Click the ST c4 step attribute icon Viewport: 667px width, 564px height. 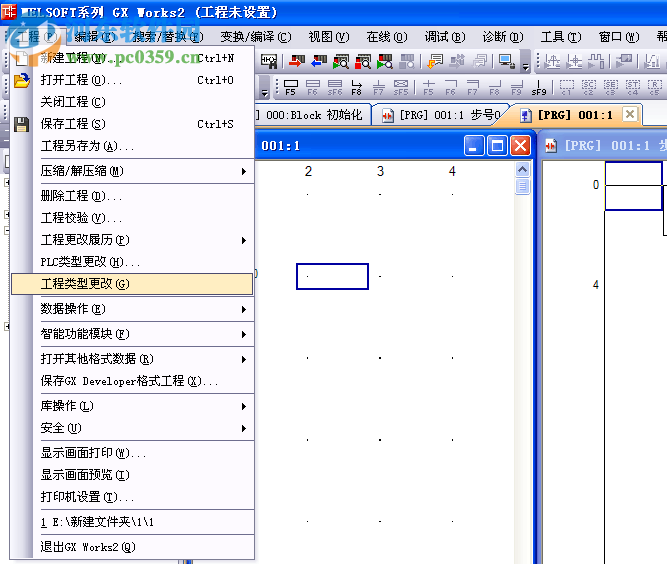pos(633,87)
